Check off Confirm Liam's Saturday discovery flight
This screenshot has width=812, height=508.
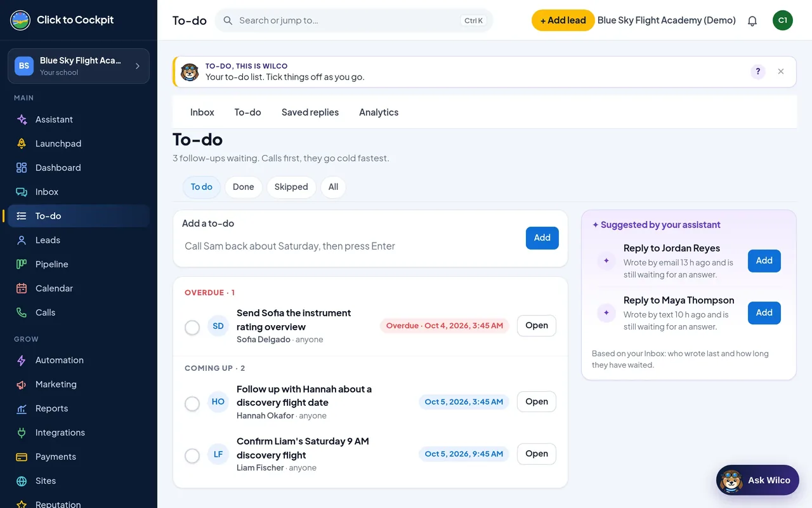click(192, 455)
